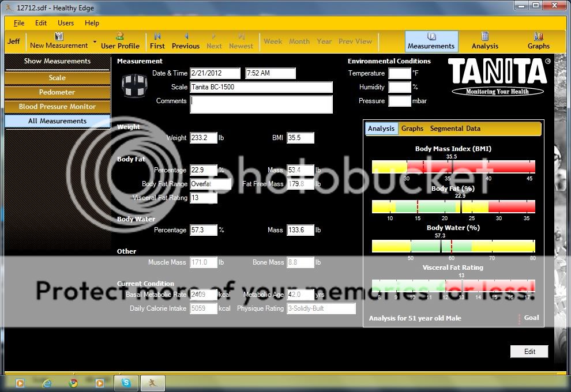571x392 pixels.
Task: Open the File menu
Action: (19, 23)
